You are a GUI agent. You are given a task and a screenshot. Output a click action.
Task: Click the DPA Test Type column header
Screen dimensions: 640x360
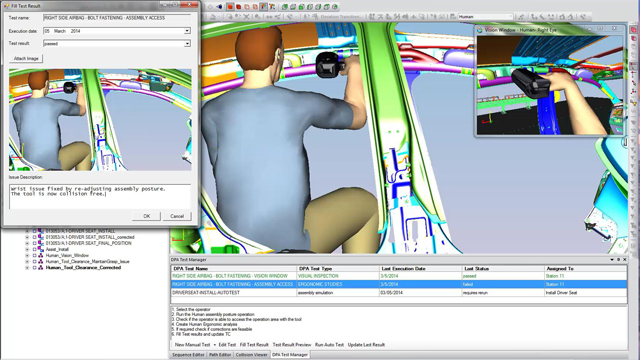(338, 269)
